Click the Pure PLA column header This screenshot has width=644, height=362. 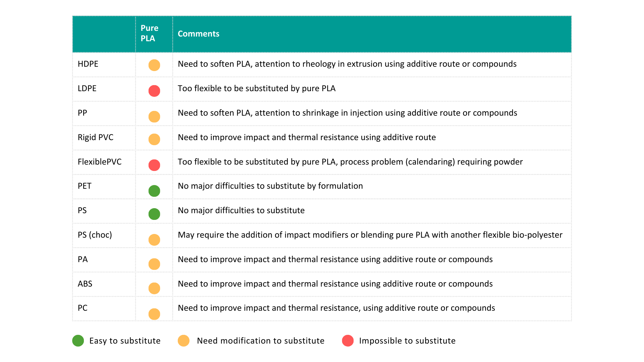(x=150, y=33)
